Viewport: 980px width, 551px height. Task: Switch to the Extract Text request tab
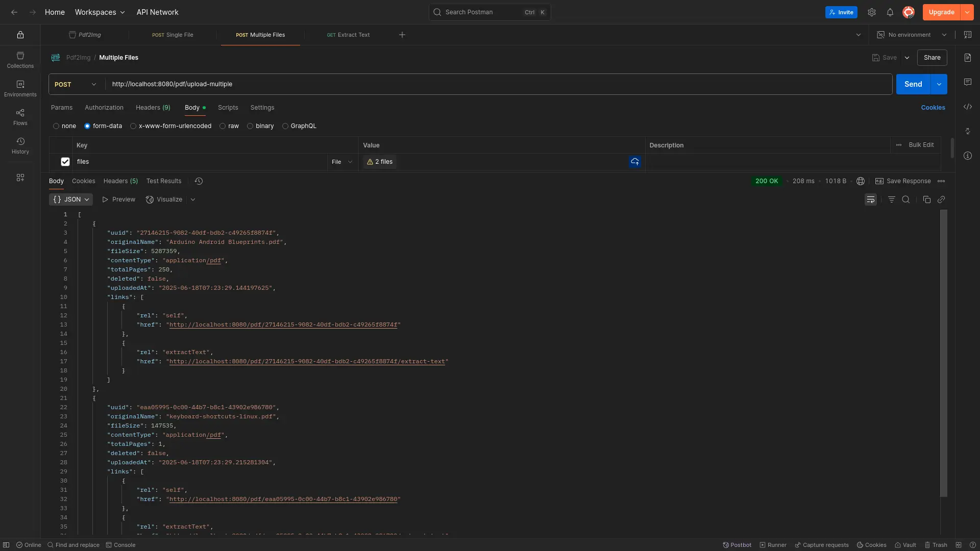pyautogui.click(x=348, y=35)
